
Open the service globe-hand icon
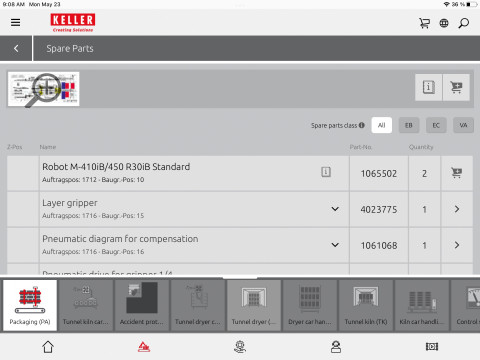pos(240,347)
